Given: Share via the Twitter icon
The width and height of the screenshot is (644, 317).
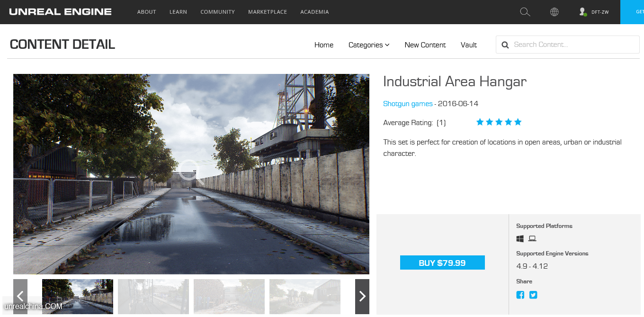Looking at the screenshot, I should 533,295.
